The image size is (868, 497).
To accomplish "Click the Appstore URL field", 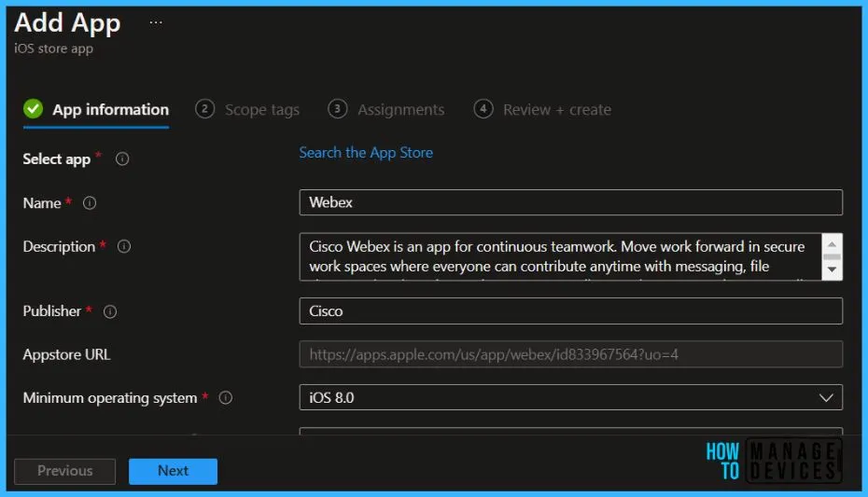I will (x=570, y=354).
